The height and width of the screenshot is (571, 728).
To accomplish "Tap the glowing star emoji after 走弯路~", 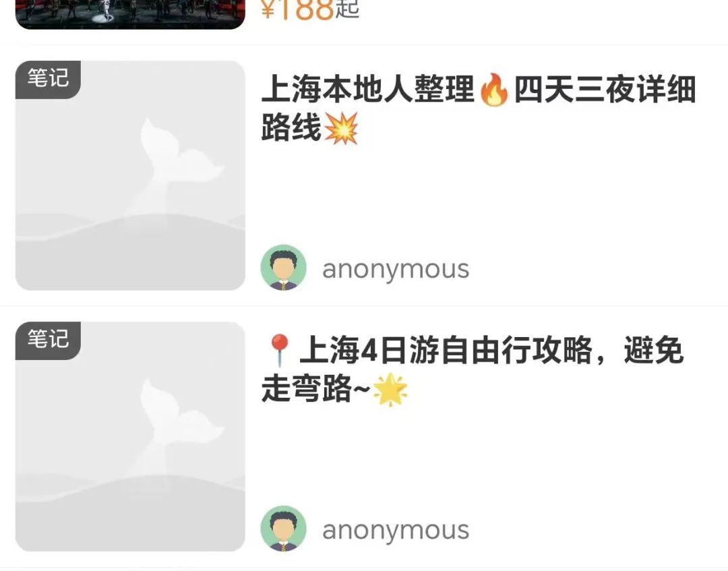I will pyautogui.click(x=390, y=389).
